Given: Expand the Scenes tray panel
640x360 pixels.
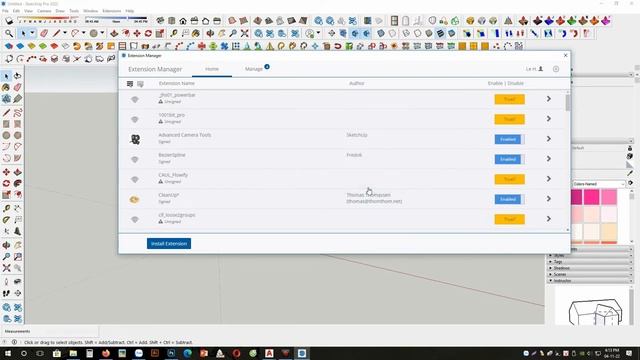Looking at the screenshot, I should tap(589, 274).
